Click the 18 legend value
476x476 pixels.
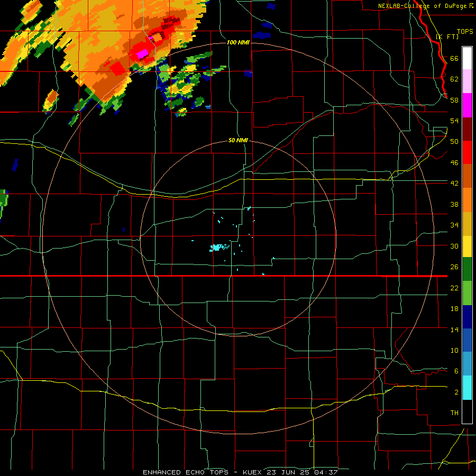click(x=454, y=309)
